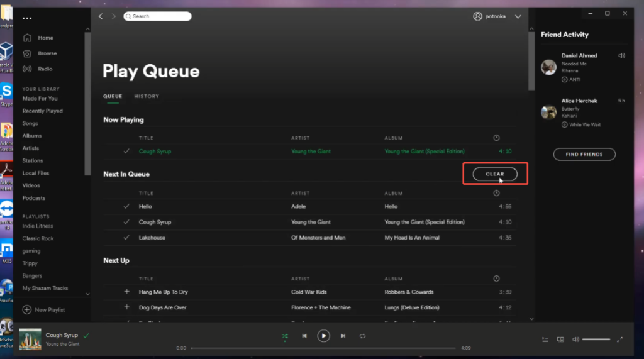The image size is (644, 359).
Task: Click the Cough Syrup title in player bar
Action: point(62,335)
